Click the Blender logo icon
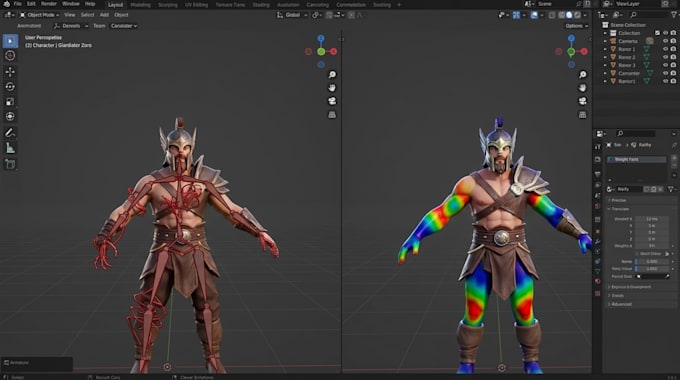 coord(7,4)
